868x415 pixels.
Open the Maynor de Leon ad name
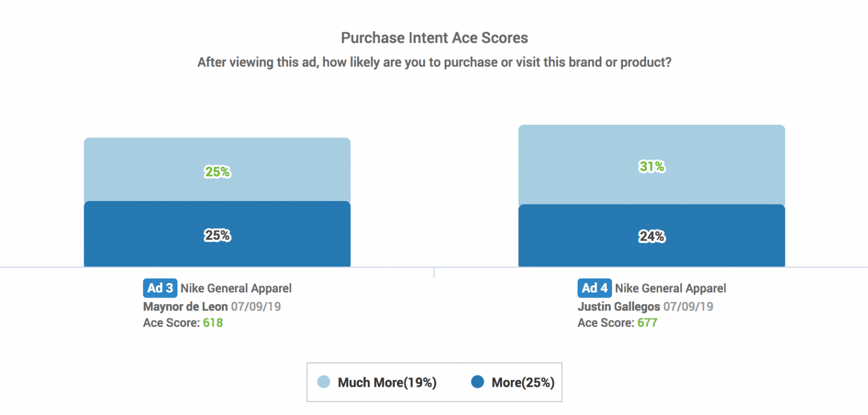tap(185, 307)
